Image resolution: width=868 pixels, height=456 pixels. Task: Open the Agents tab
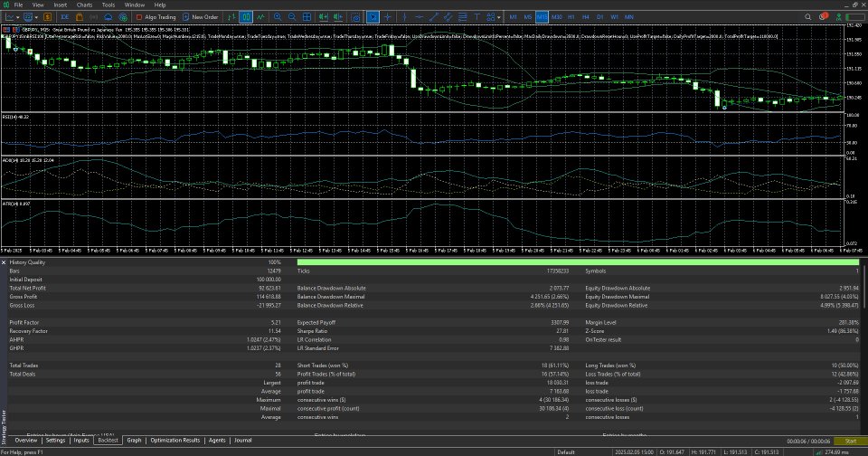pyautogui.click(x=217, y=441)
